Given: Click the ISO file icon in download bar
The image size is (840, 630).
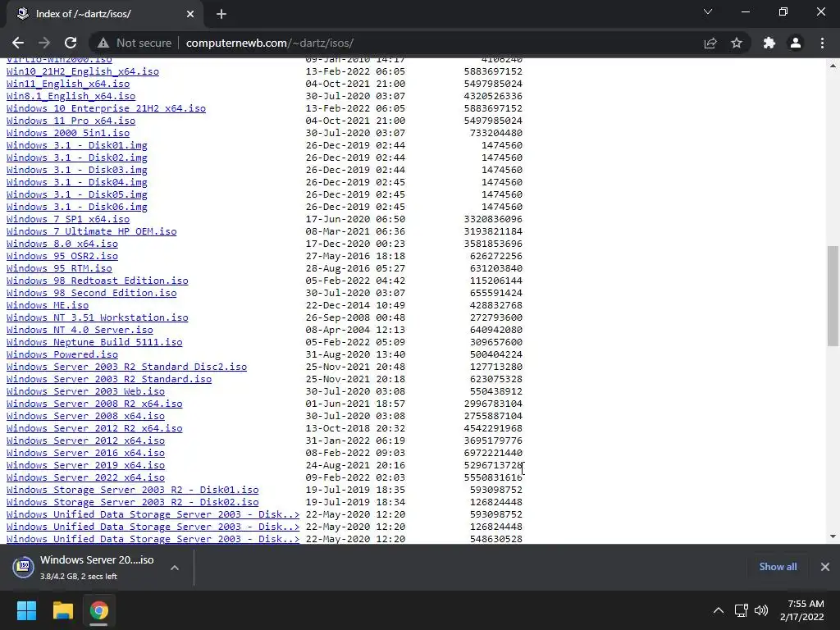Looking at the screenshot, I should 24,566.
